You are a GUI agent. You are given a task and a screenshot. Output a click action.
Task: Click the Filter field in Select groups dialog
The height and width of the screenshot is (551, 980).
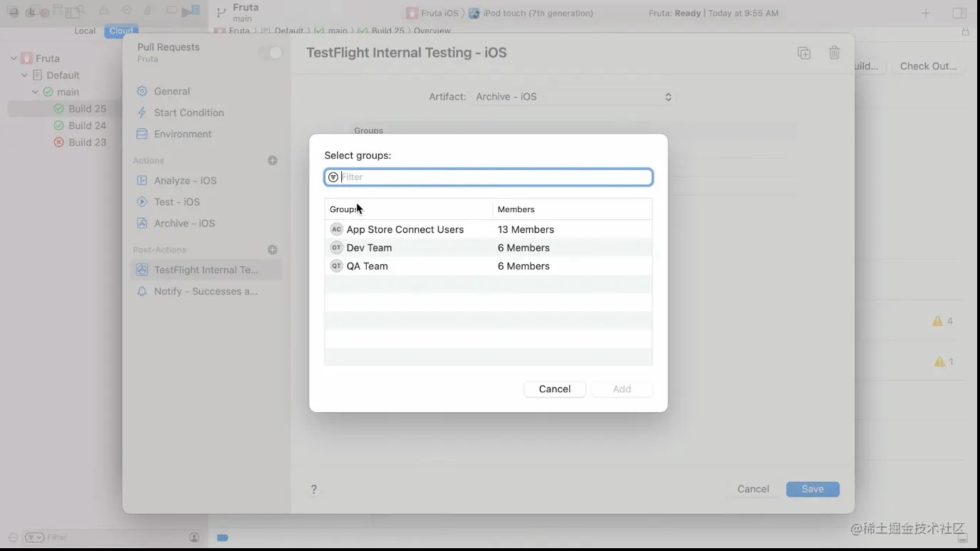[x=489, y=177]
